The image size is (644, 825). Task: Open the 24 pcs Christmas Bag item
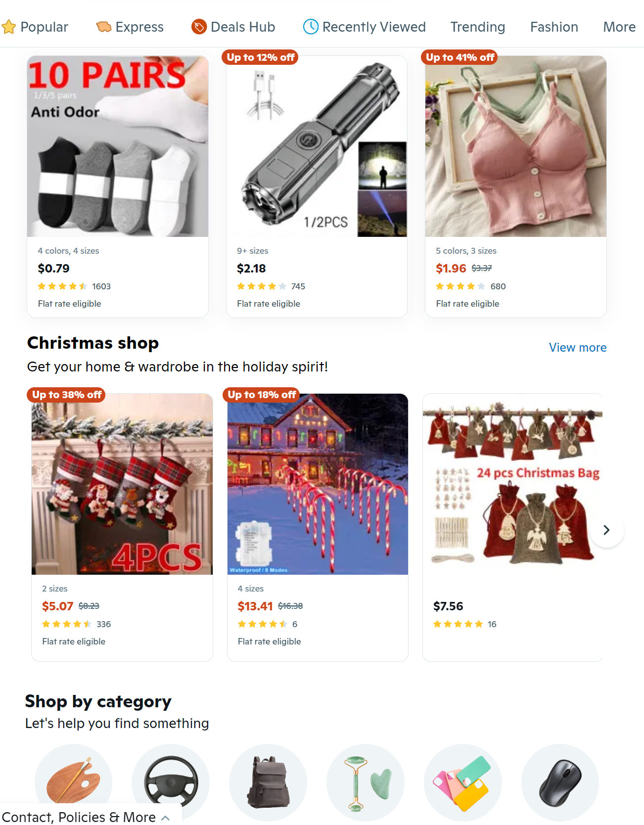512,484
